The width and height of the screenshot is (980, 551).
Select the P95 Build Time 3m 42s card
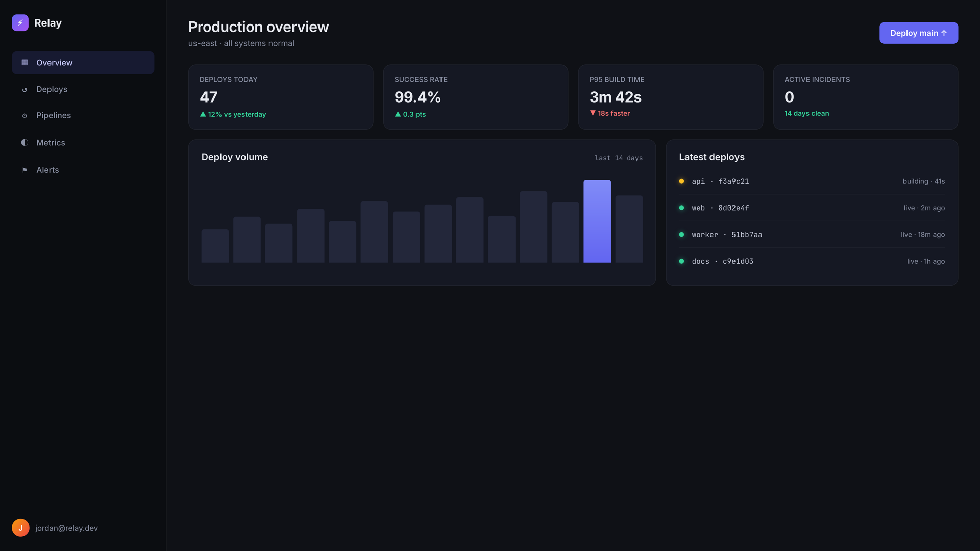coord(671,97)
